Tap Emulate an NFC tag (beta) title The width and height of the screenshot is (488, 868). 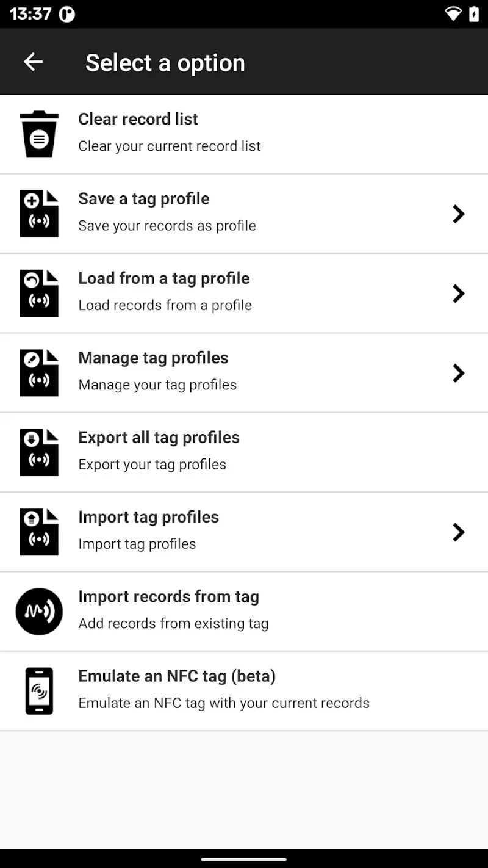177,676
